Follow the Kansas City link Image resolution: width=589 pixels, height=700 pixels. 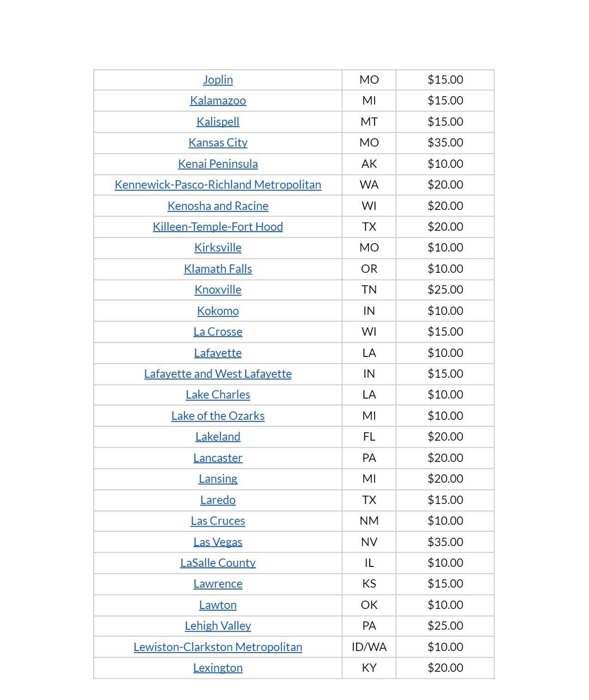218,142
